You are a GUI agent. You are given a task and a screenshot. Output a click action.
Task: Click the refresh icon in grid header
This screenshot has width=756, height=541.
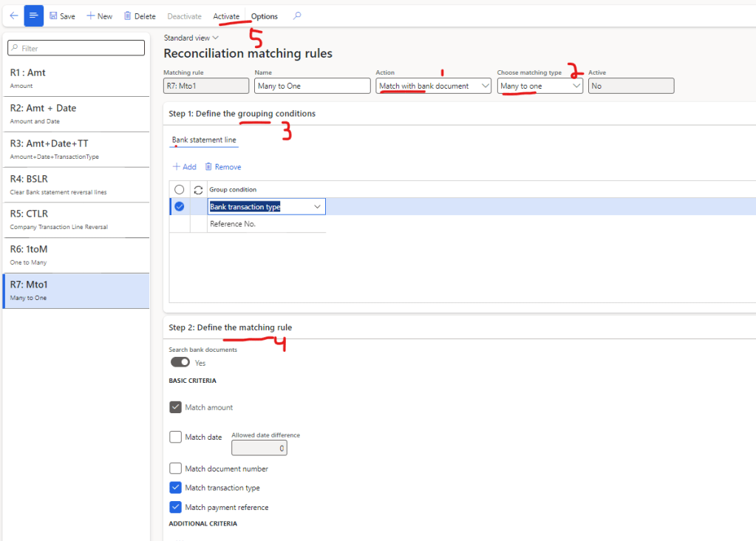[x=198, y=190]
